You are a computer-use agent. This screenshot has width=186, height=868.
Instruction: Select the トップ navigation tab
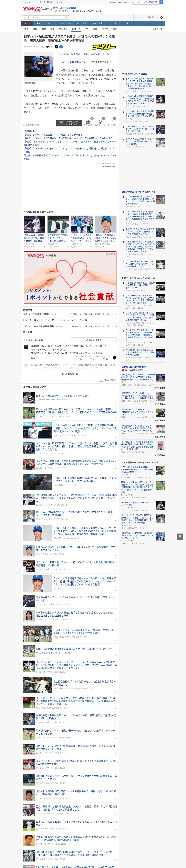(27, 24)
